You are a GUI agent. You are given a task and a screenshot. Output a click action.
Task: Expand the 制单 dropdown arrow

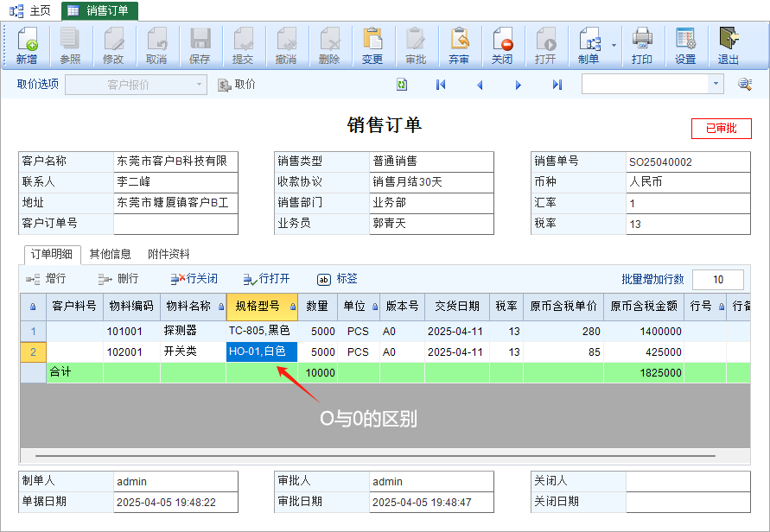[x=614, y=45]
